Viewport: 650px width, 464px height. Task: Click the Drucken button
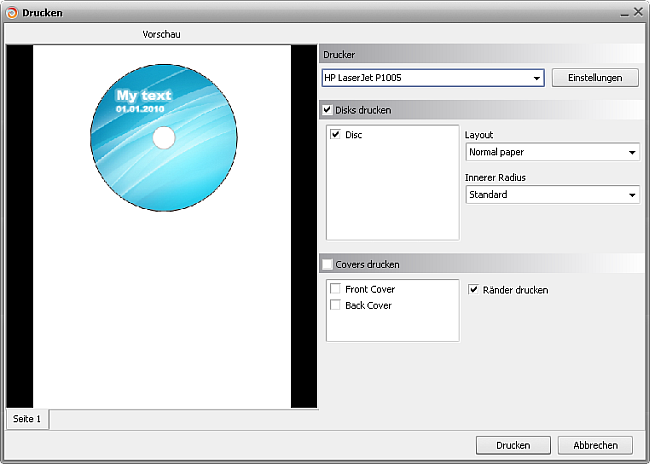[513, 445]
